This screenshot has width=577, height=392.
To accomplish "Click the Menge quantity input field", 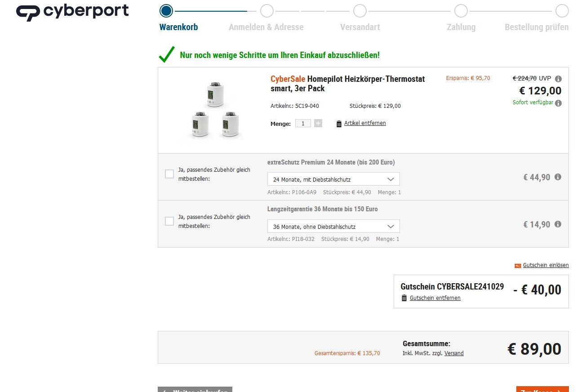I will (303, 123).
